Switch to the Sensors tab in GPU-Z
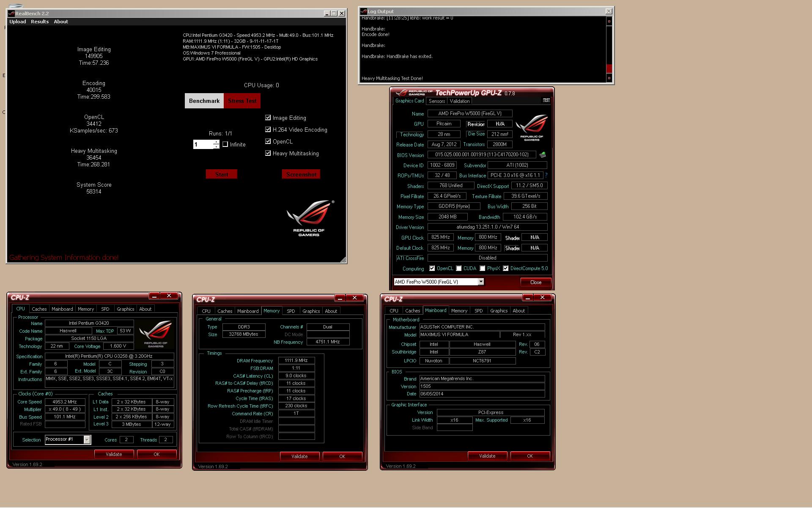812x508 pixels. click(437, 101)
